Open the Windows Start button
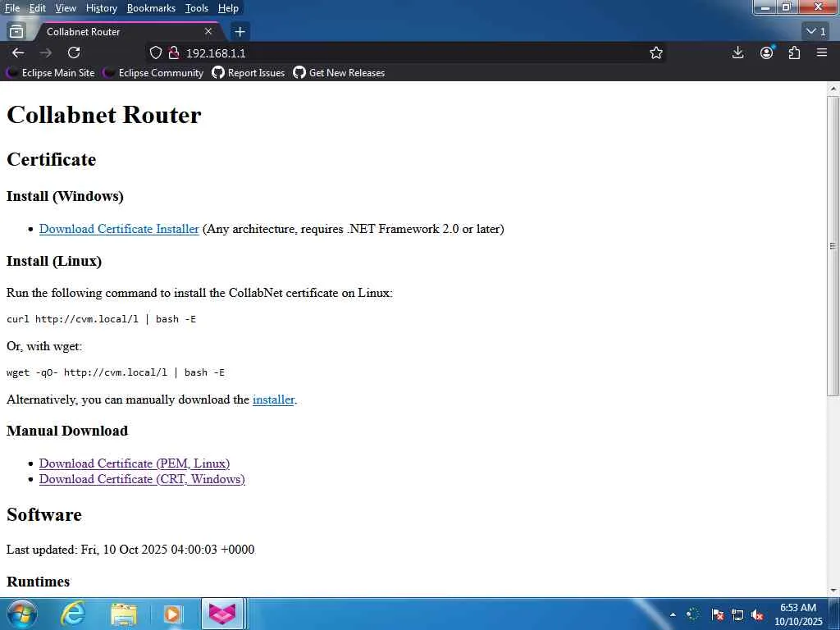Screen dimensions: 840x630 tap(22, 614)
